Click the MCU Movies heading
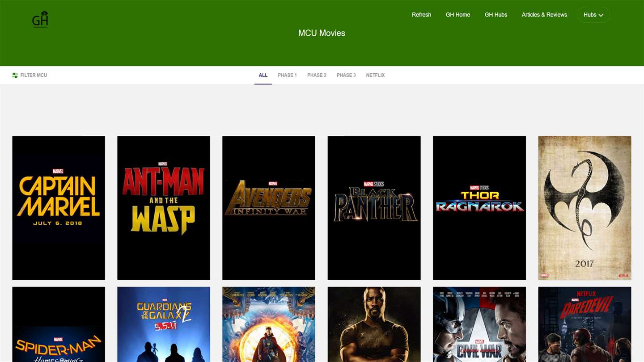 [x=322, y=33]
